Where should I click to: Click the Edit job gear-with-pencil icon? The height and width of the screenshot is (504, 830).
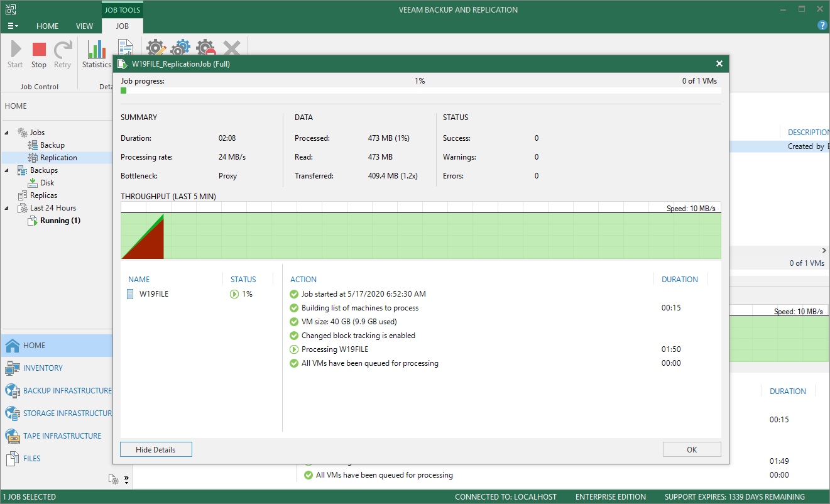coord(156,48)
